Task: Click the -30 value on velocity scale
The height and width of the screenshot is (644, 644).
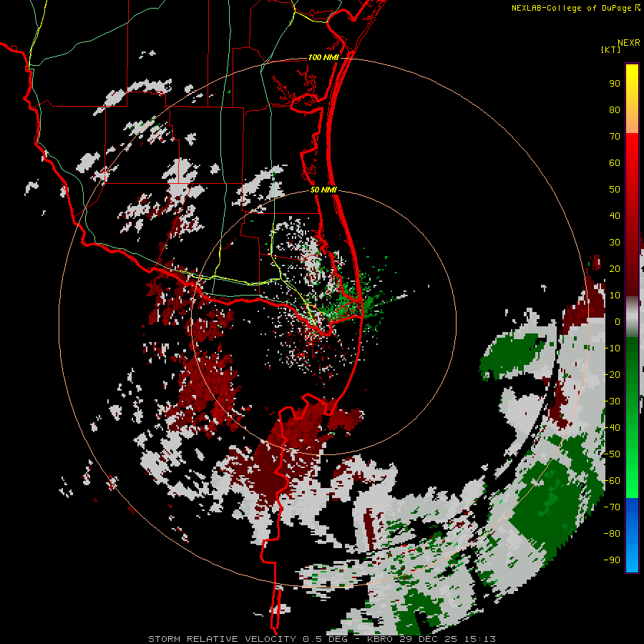Action: (612, 401)
